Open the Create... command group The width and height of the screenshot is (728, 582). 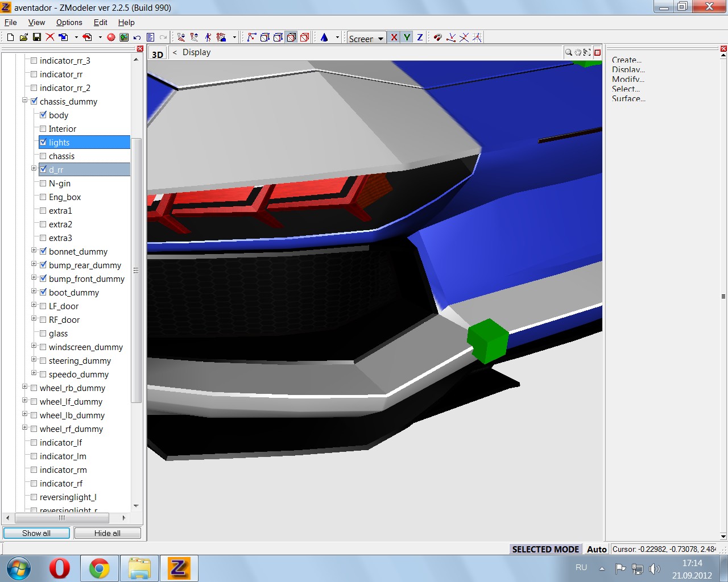coord(627,60)
